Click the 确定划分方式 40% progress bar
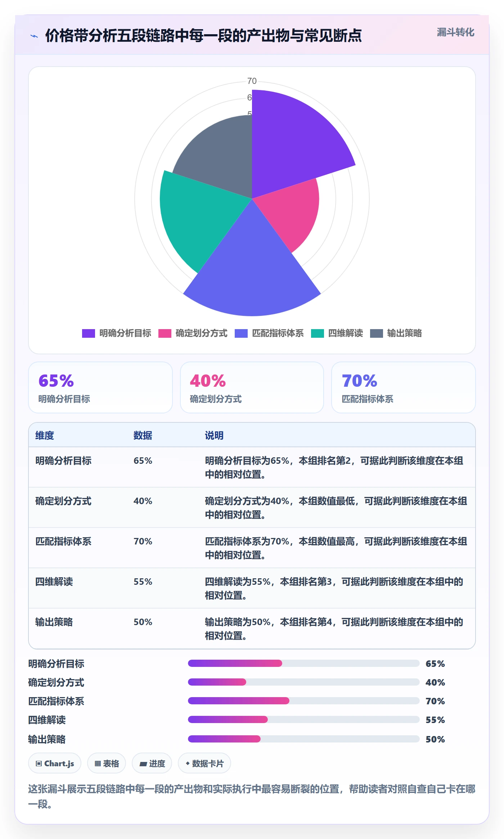This screenshot has width=504, height=839. pos(304,682)
